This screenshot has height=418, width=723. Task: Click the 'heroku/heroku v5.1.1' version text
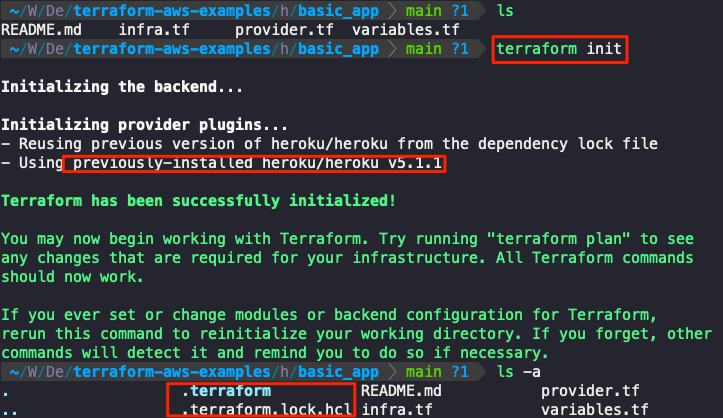352,163
